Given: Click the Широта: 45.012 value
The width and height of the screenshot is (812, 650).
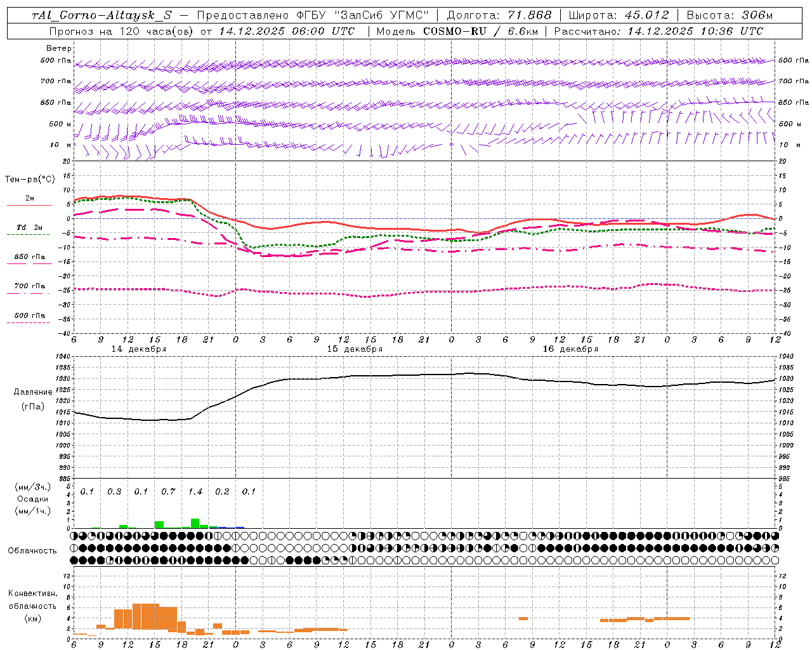Looking at the screenshot, I should 619,15.
